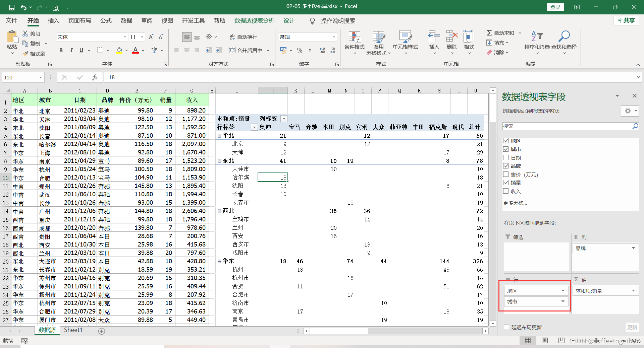This screenshot has width=644, height=348.
Task: Enable 延迟布局更新 checkbox
Action: (506, 327)
